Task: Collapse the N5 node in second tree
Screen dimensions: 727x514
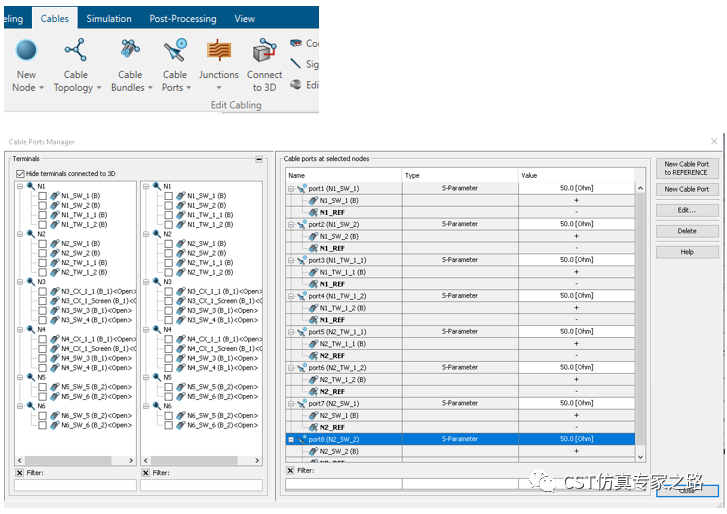Action: pos(146,377)
